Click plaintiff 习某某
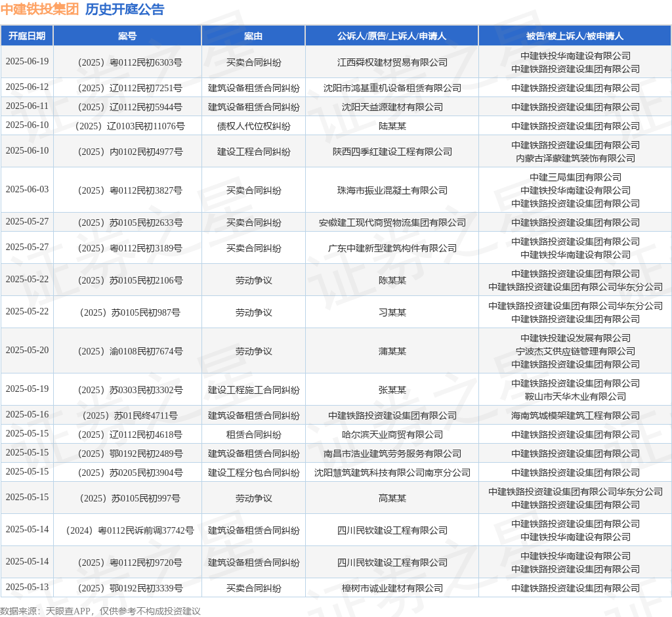The image size is (672, 617). 392,312
